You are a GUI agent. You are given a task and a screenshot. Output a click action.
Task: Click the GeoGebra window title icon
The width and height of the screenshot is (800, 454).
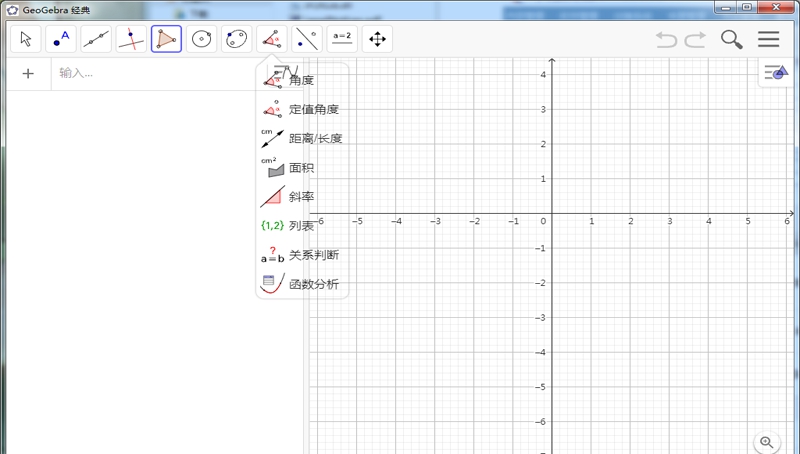tap(12, 10)
